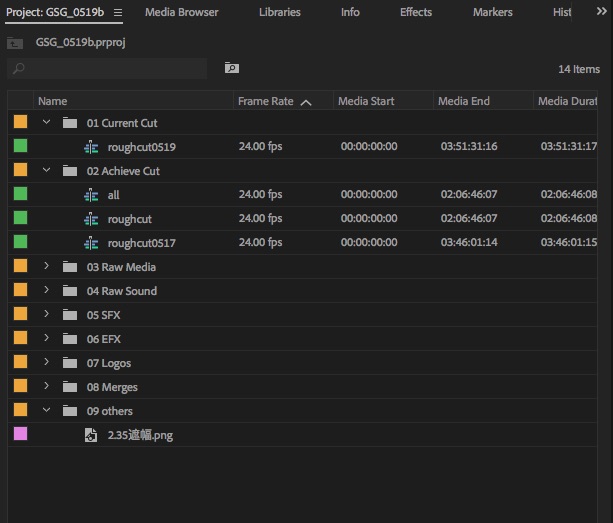Open the Effects tab

click(416, 13)
